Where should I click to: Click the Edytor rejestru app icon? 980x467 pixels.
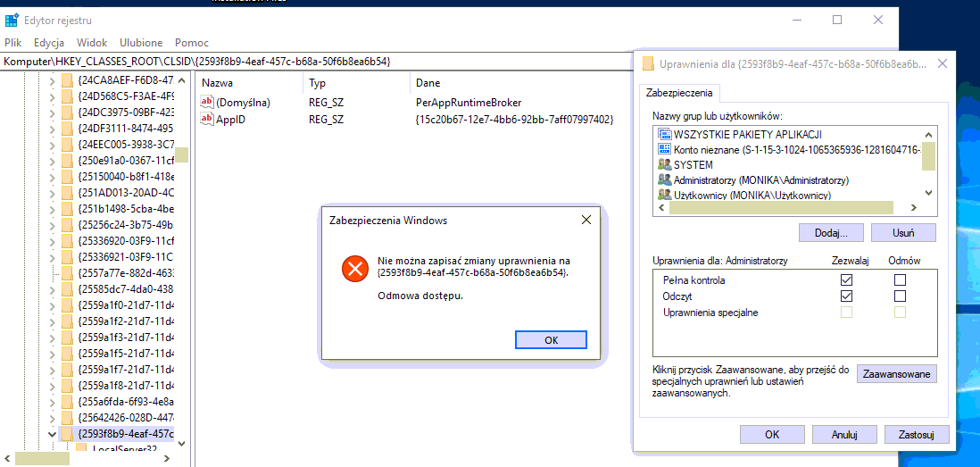12,20
